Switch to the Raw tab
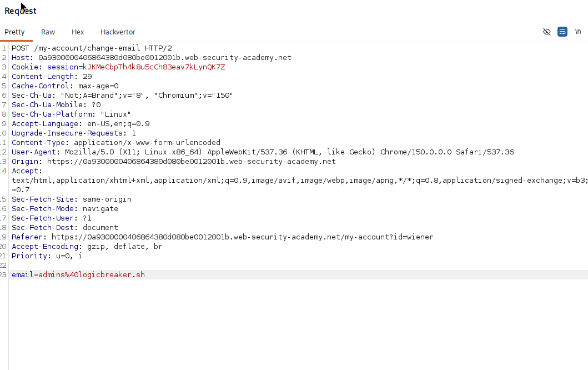Viewport: 588px width, 370px height. point(48,32)
